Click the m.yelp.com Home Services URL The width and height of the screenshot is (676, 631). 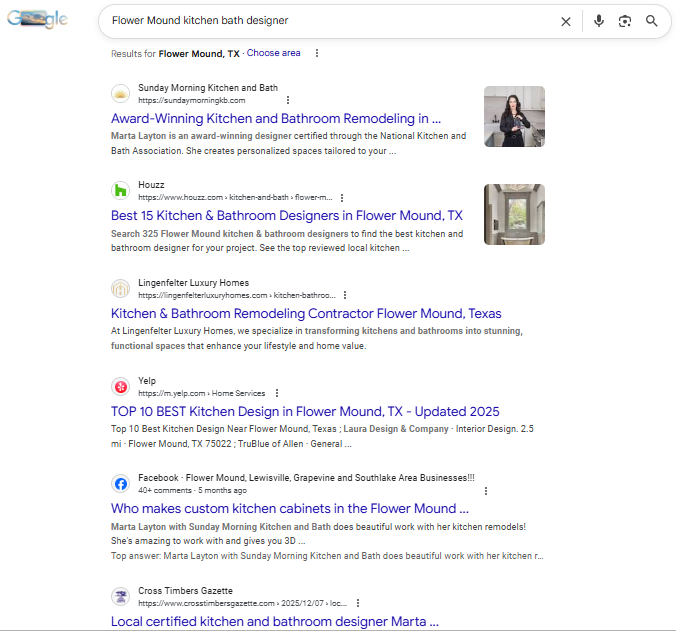point(202,393)
